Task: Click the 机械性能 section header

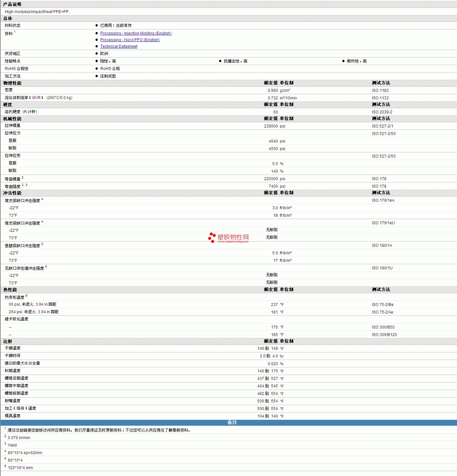Action: coord(12,119)
